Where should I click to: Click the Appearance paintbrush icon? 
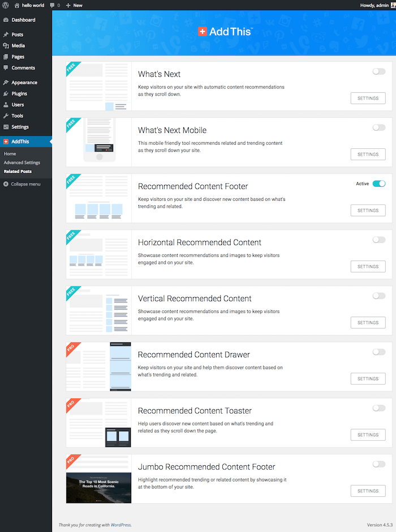(6, 82)
